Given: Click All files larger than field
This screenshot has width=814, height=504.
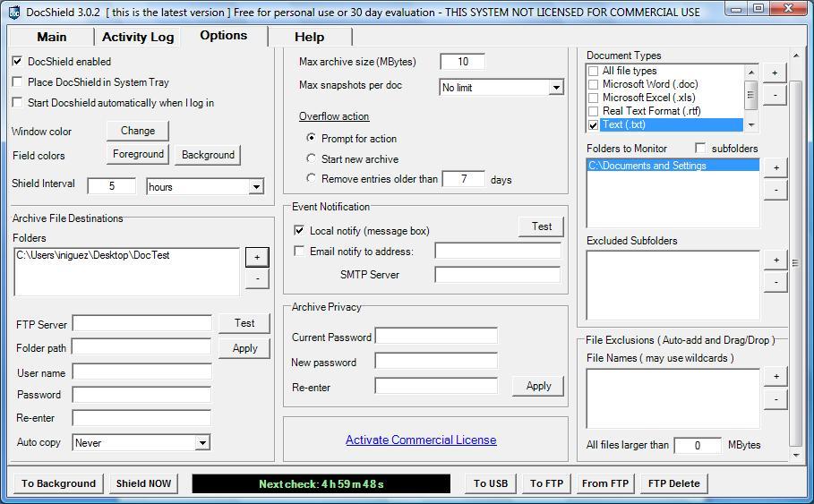Looking at the screenshot, I should point(698,445).
